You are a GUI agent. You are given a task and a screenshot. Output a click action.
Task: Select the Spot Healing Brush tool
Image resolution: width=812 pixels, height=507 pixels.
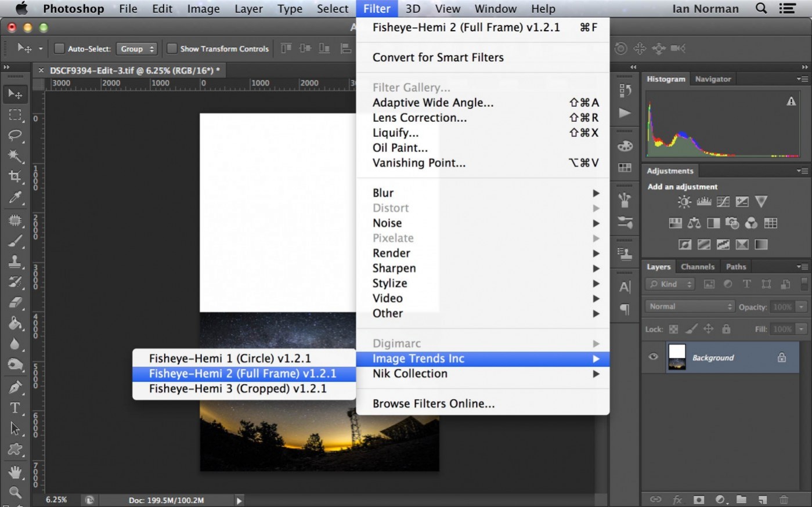pos(15,220)
